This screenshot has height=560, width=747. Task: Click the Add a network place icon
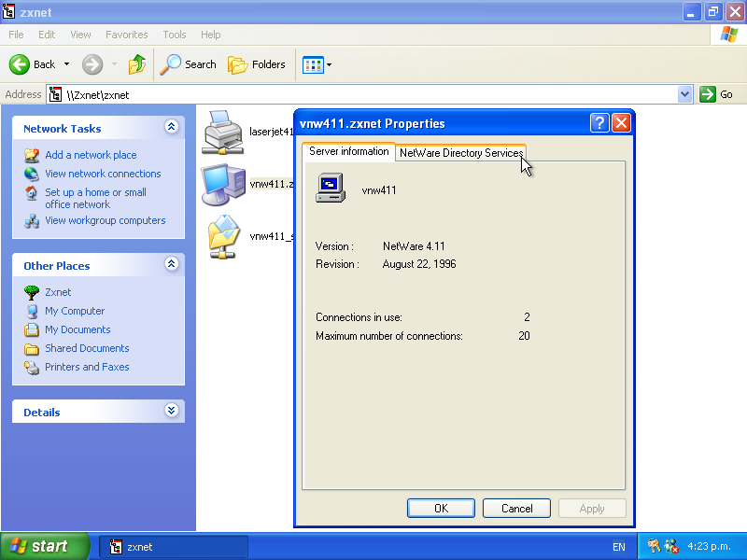(32, 155)
